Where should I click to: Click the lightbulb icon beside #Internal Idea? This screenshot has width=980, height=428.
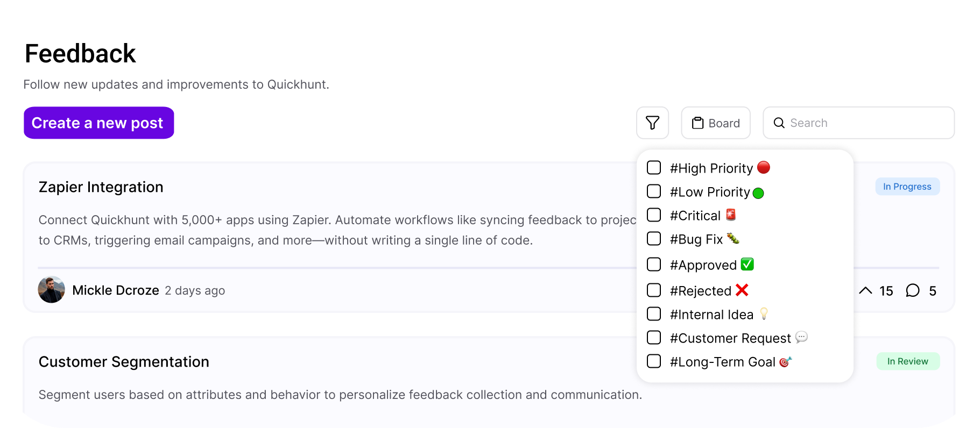[x=764, y=313]
